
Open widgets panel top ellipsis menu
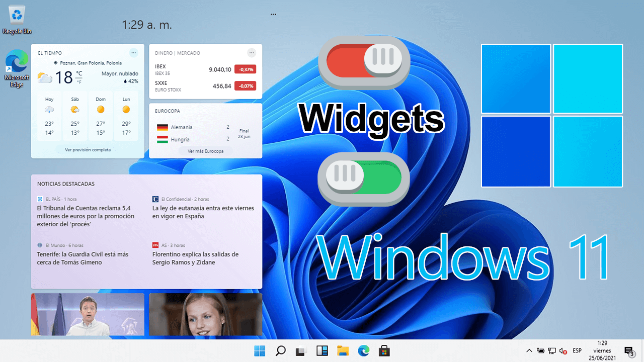(x=273, y=15)
